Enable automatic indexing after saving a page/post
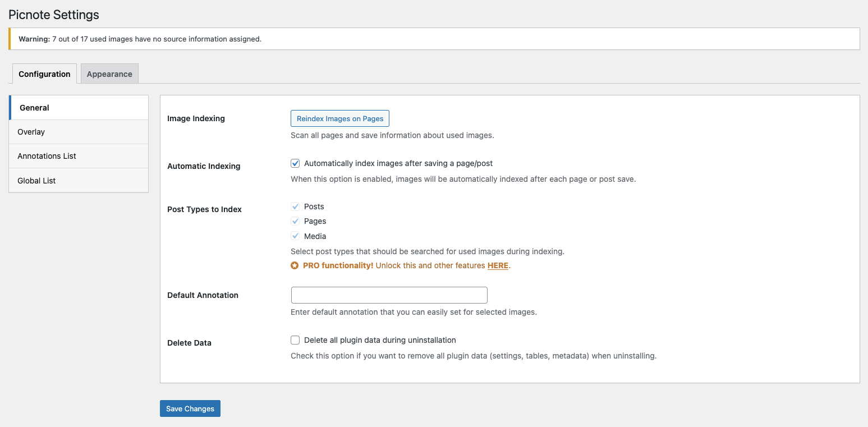Image resolution: width=868 pixels, height=427 pixels. click(x=295, y=163)
